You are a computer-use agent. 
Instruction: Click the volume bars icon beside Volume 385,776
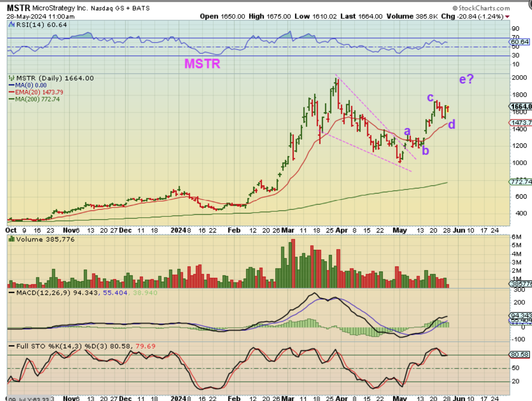pyautogui.click(x=12, y=239)
